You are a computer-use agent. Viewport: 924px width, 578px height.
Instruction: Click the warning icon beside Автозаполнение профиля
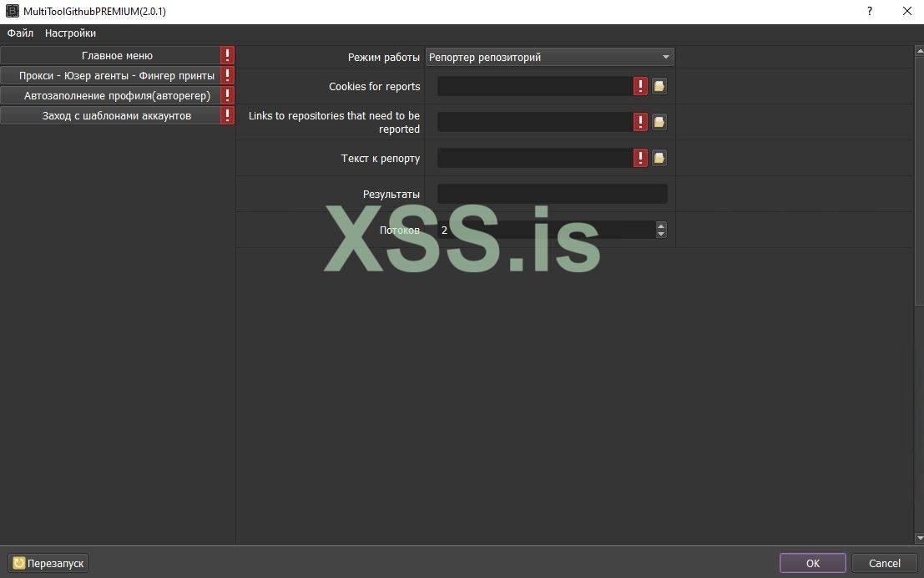pos(228,95)
